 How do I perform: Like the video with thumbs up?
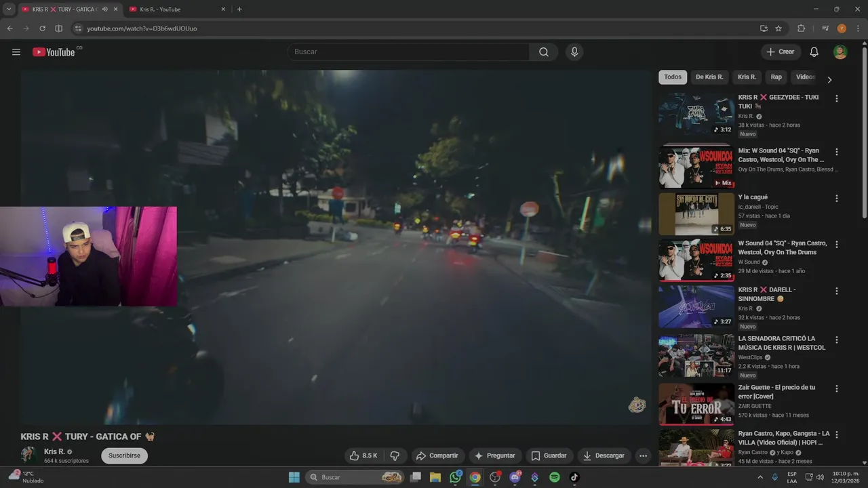(363, 455)
